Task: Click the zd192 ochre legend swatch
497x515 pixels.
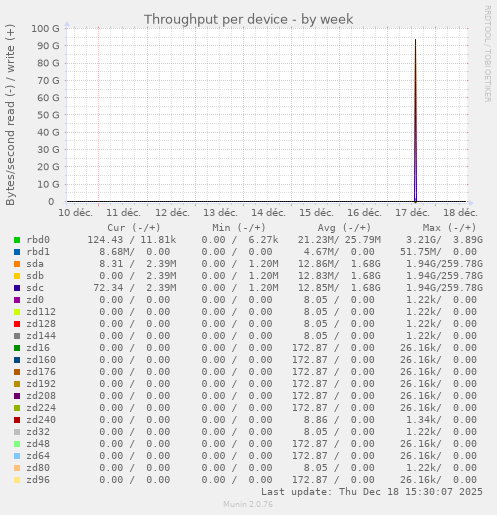Action: point(17,384)
